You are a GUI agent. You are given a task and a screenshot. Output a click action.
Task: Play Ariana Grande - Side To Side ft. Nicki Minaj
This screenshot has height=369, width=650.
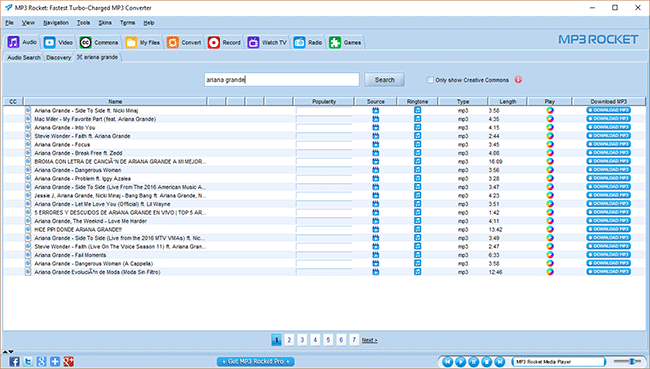point(550,110)
